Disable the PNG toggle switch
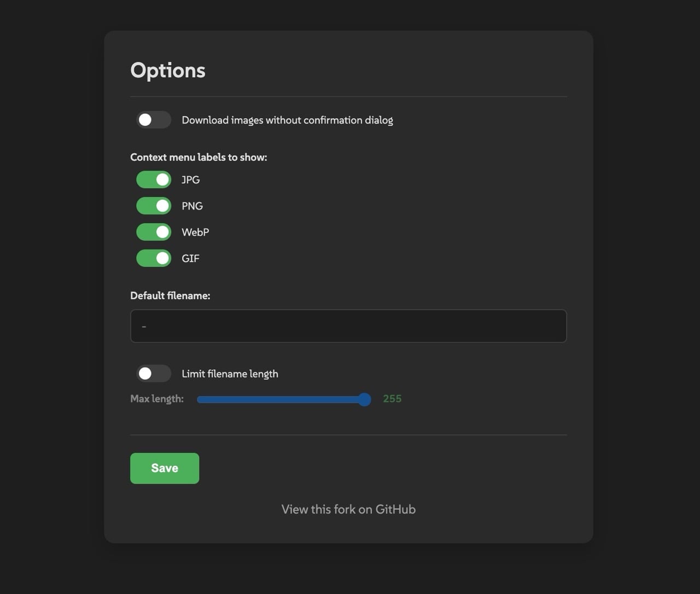 point(154,206)
